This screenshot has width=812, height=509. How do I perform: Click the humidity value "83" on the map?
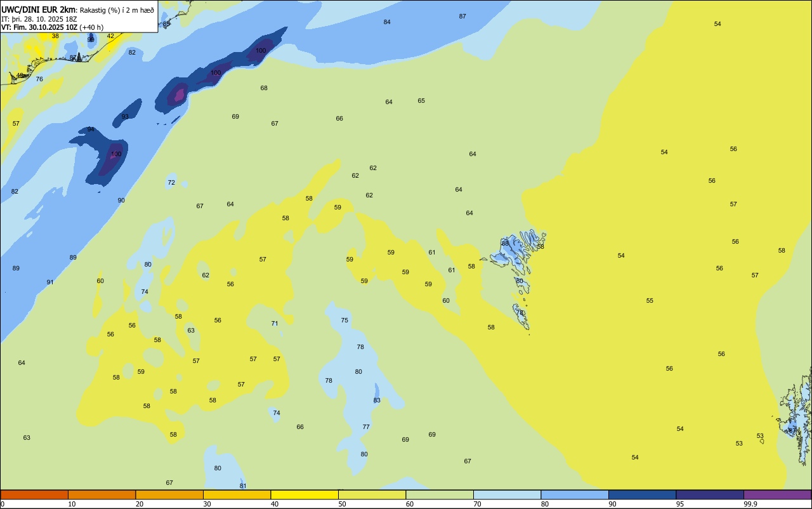pos(377,400)
